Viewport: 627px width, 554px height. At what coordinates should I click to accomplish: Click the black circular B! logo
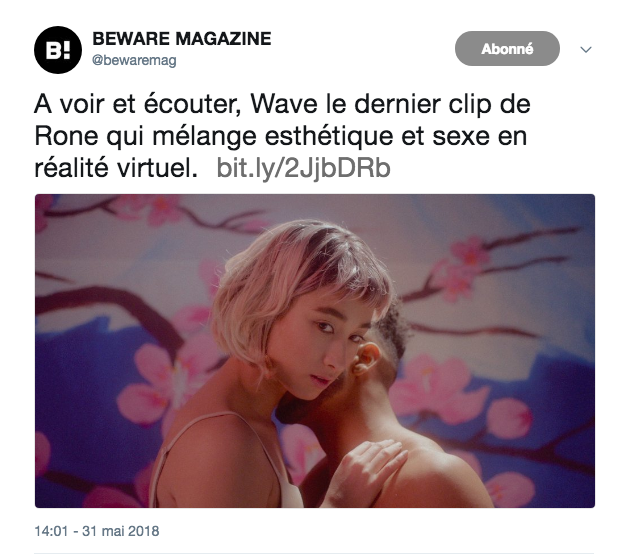[x=58, y=50]
